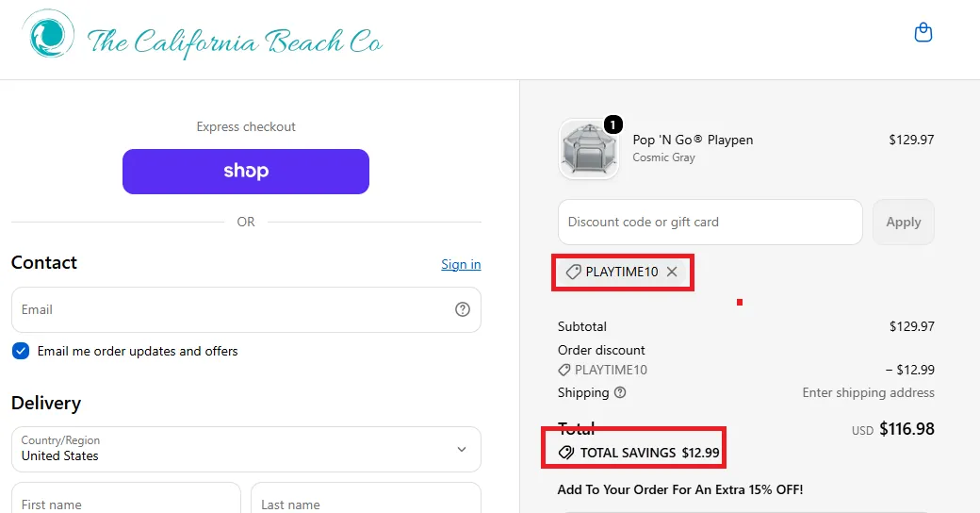This screenshot has height=513, width=980.
Task: Open the email field help question icon
Action: (463, 309)
